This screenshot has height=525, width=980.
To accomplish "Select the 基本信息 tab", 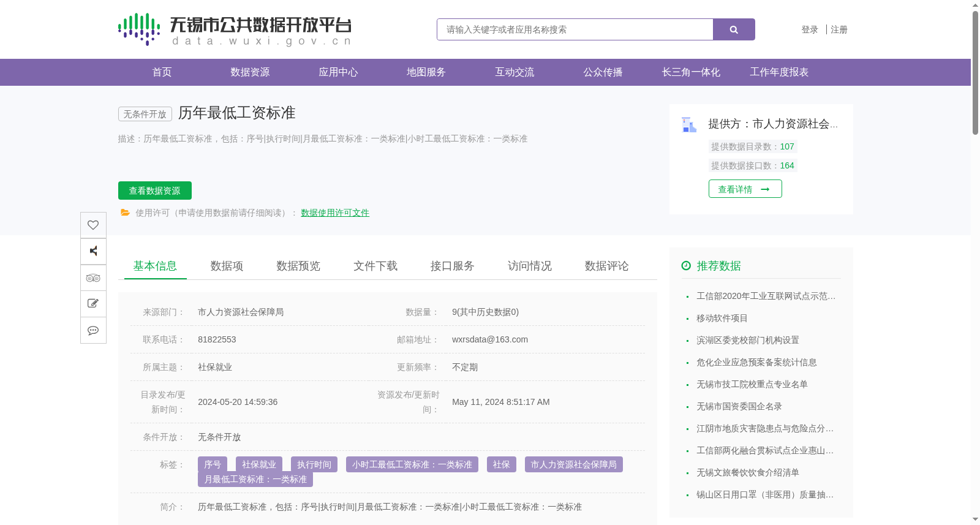I will (x=155, y=266).
